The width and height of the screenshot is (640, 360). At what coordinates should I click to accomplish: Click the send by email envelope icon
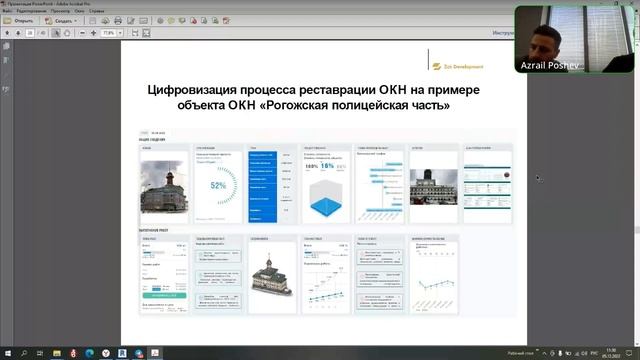[x=143, y=21]
